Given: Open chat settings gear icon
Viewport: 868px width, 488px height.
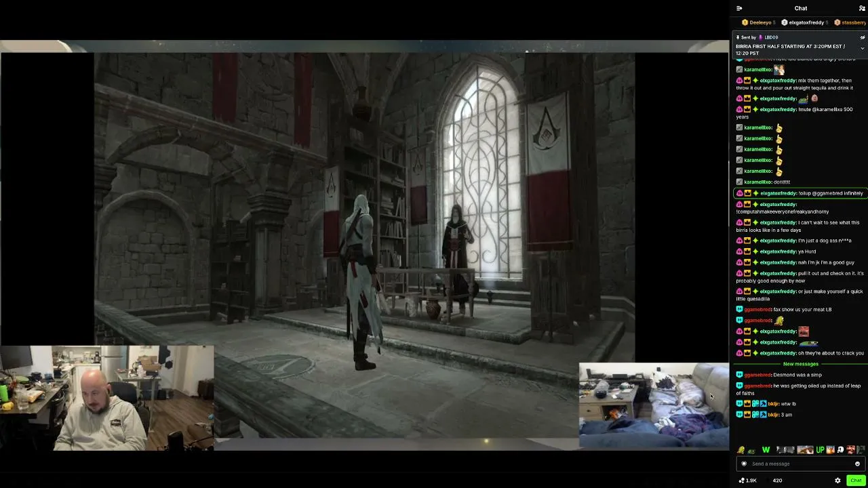Looking at the screenshot, I should click(x=837, y=481).
